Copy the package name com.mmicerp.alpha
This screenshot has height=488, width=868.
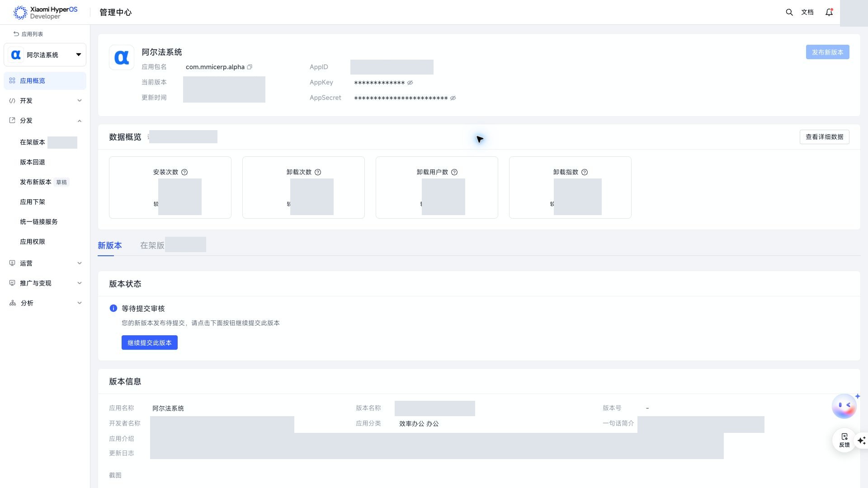(250, 67)
